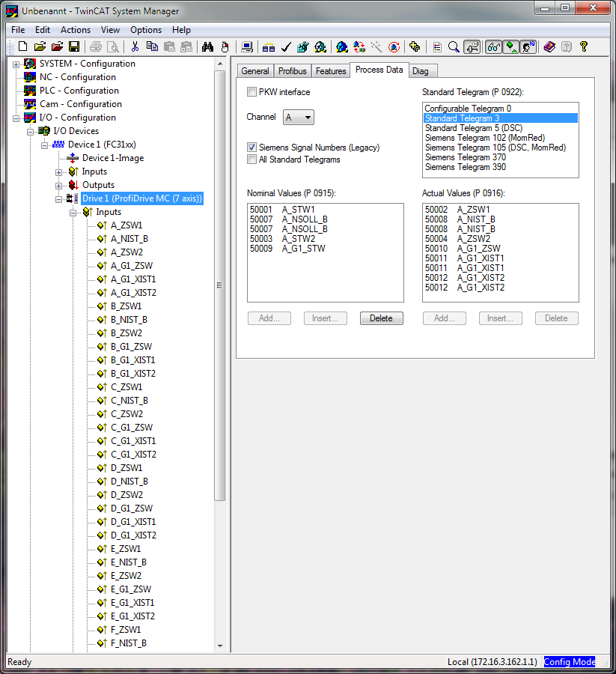Click the Cut scissors icon
The height and width of the screenshot is (674, 616).
[x=135, y=46]
